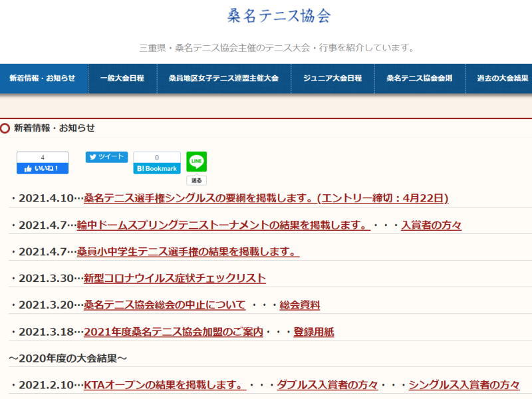
Task: Click the 桑名テニス協会 site title
Action: click(279, 16)
